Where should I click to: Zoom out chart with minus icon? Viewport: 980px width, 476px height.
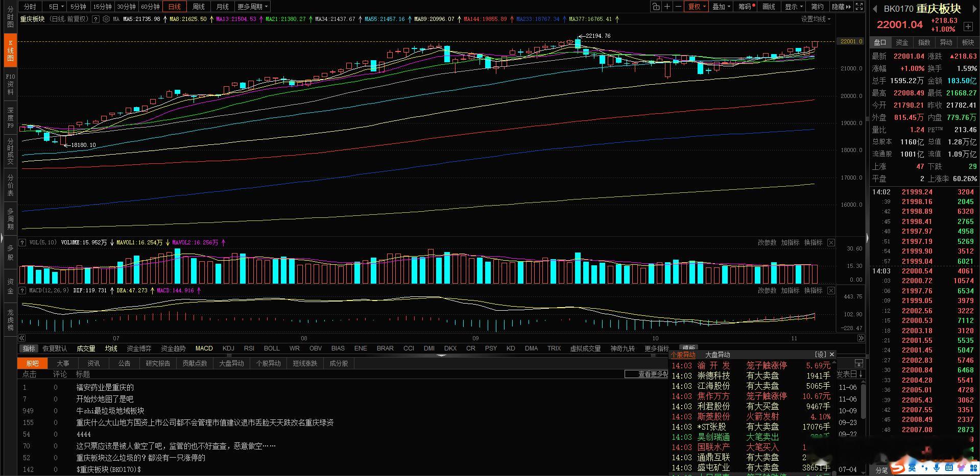point(678,7)
